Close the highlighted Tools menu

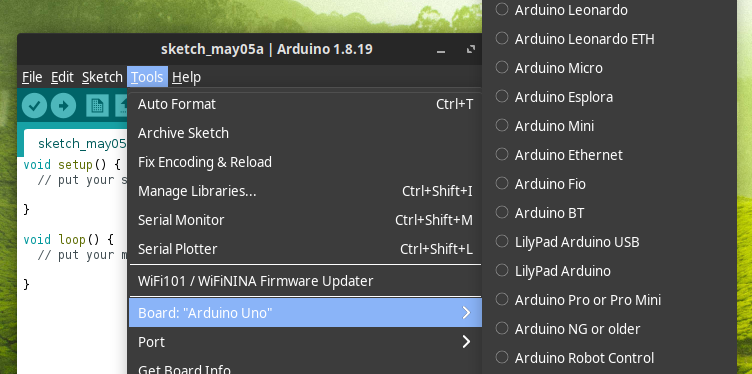click(147, 77)
